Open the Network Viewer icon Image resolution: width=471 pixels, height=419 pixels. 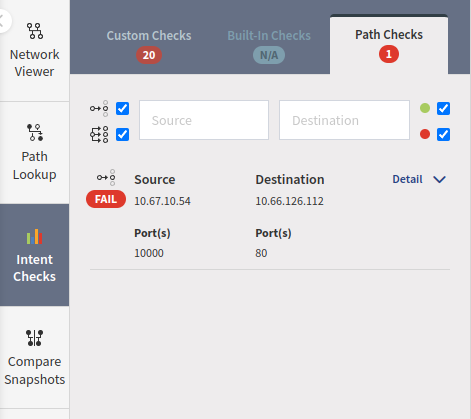[35, 31]
